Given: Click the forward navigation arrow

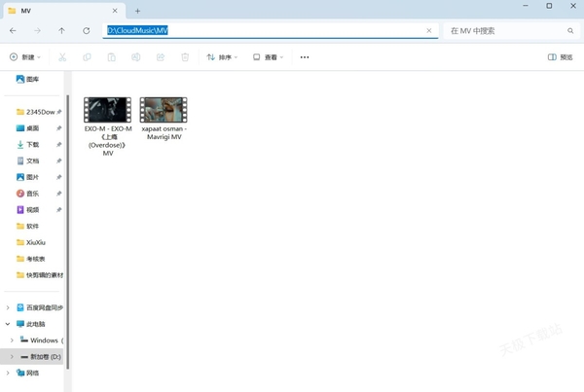Looking at the screenshot, I should pos(37,31).
